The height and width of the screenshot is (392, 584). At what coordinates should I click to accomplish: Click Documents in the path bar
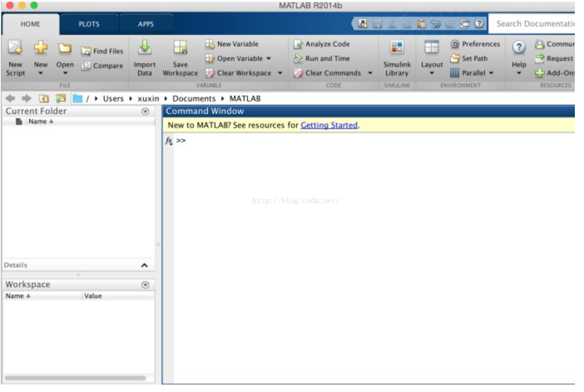[194, 99]
